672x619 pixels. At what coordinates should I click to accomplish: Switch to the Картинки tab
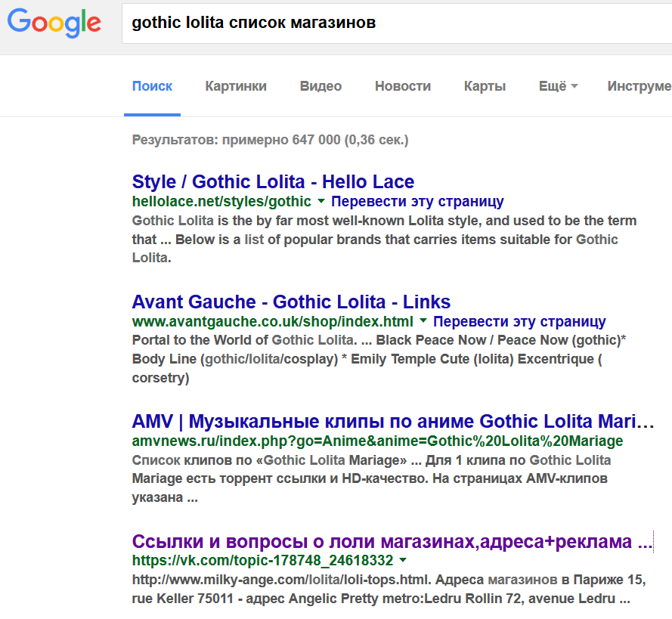pyautogui.click(x=236, y=86)
